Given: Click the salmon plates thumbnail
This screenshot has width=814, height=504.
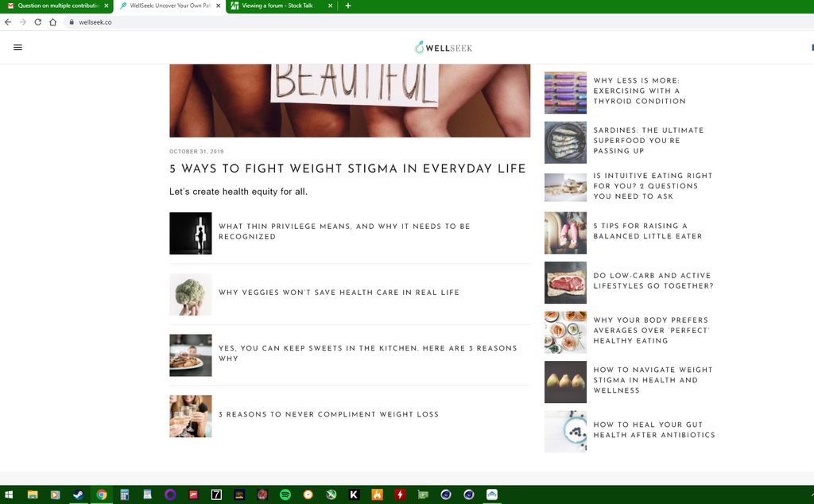Looking at the screenshot, I should click(x=565, y=333).
